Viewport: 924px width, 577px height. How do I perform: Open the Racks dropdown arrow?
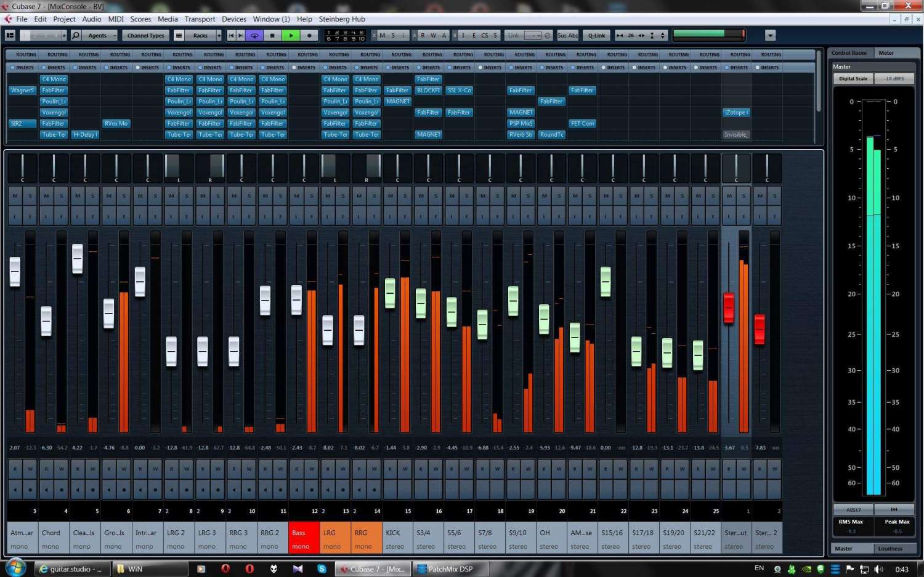219,35
